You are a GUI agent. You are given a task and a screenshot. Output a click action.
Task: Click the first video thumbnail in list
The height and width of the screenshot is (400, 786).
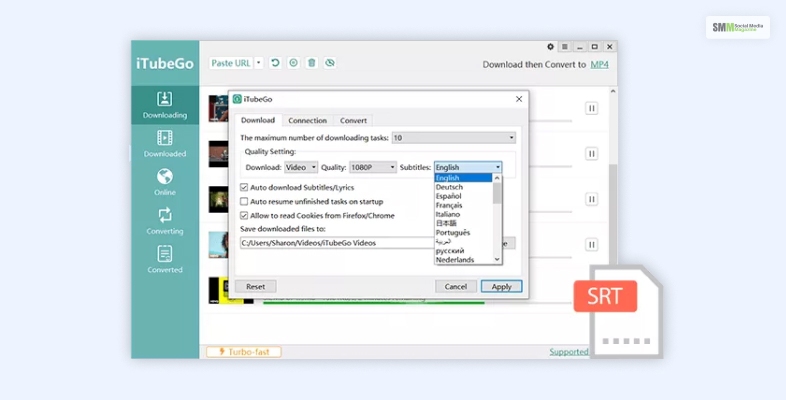click(x=219, y=108)
